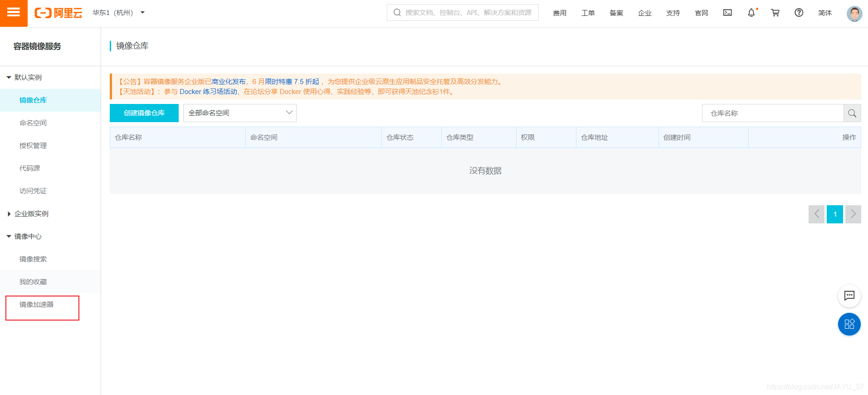Open the 简体 language selector
Screen dimensions: 868x395
pos(825,13)
